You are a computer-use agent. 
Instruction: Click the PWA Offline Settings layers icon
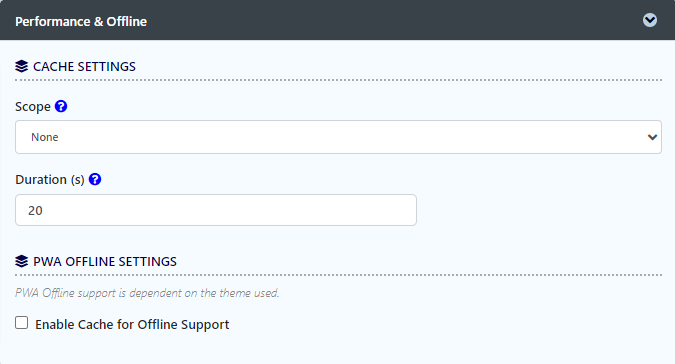22,261
